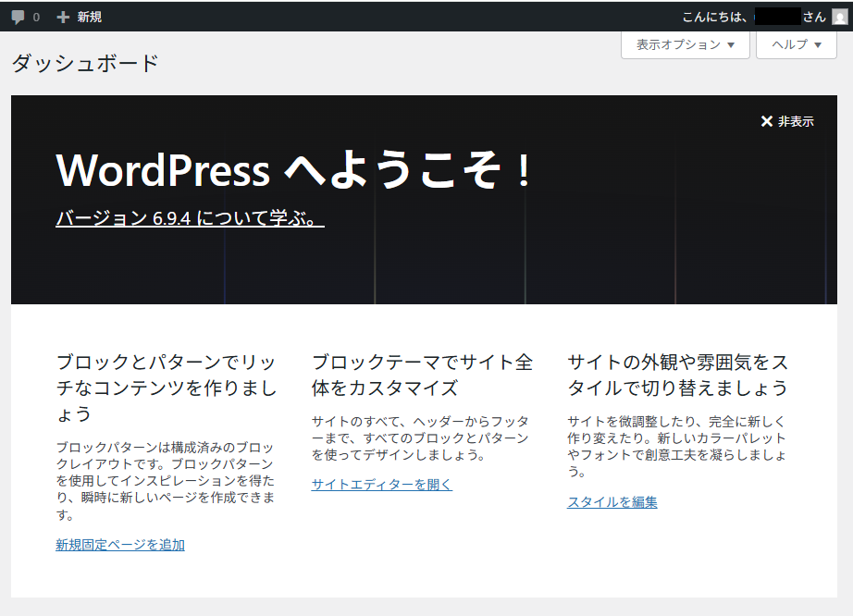Screen dimensions: 853x616
Task: Open the バージョン 6.9.4 について学ぶ link
Action: (x=190, y=218)
